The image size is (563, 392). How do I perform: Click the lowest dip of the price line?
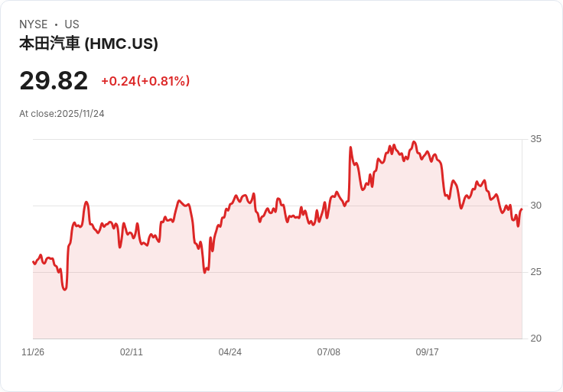point(65,290)
